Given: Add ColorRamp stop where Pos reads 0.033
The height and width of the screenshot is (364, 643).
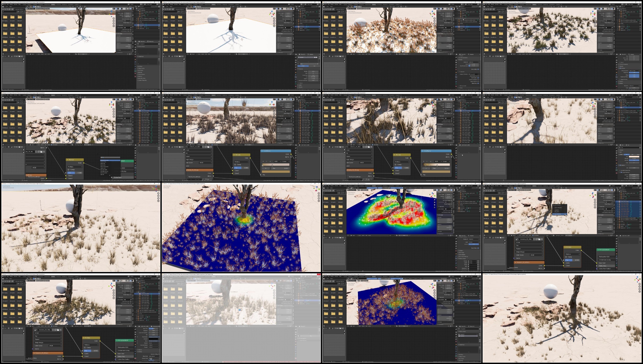Looking at the screenshot, I should (x=263, y=161).
